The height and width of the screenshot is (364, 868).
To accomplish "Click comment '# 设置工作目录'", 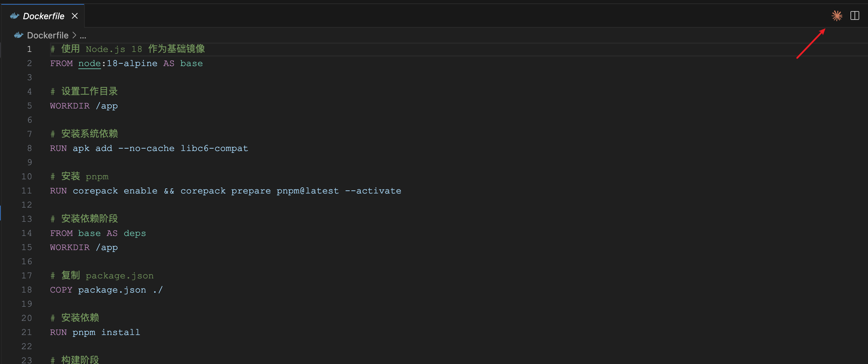I will [x=84, y=92].
